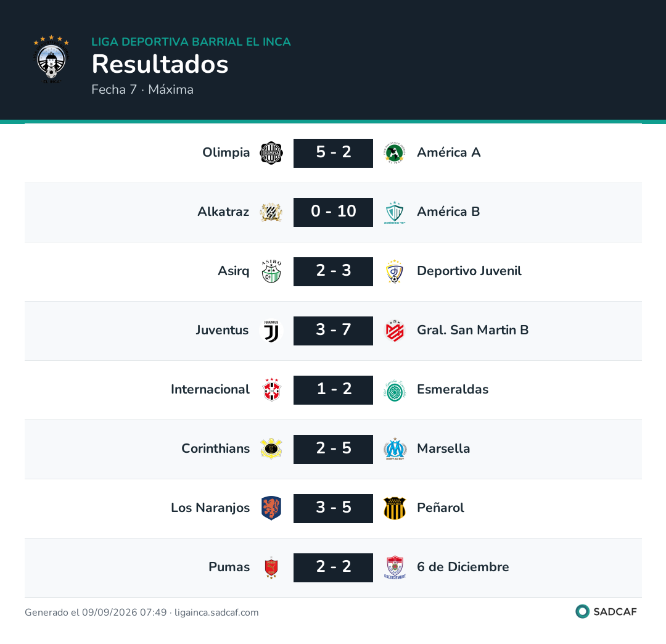The width and height of the screenshot is (666, 644).
Task: Click the Liga Deportiva Barrial El Inca title
Action: point(191,41)
